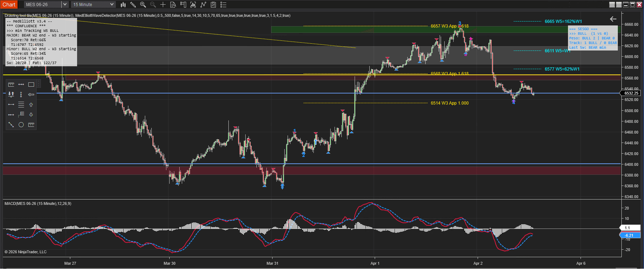Image resolution: width=644 pixels, height=269 pixels.
Task: Pick the Rectangle drawing tool
Action: [31, 85]
